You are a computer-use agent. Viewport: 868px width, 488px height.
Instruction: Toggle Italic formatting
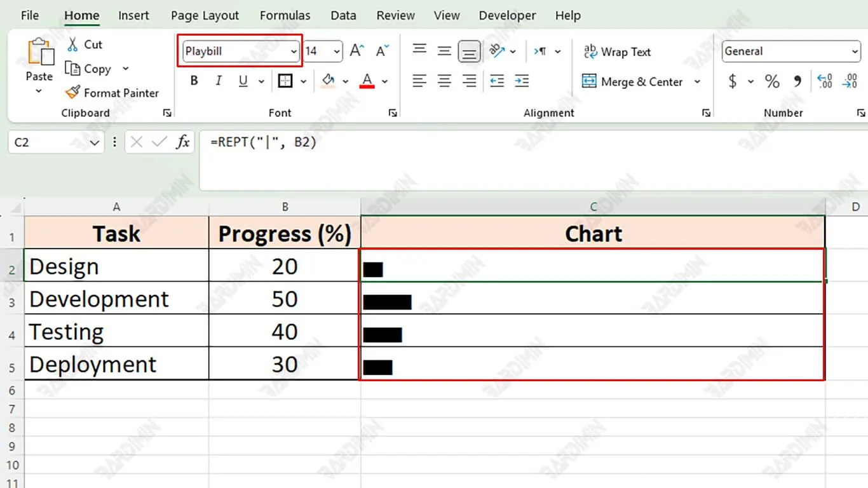219,81
